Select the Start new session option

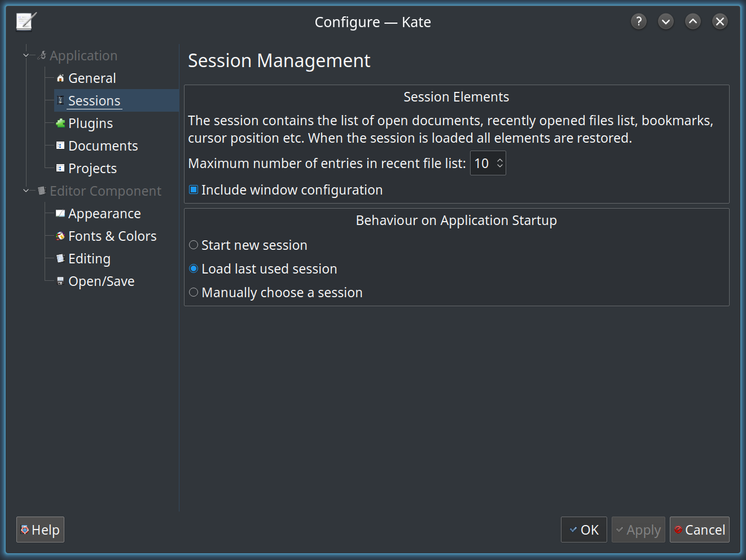click(194, 245)
